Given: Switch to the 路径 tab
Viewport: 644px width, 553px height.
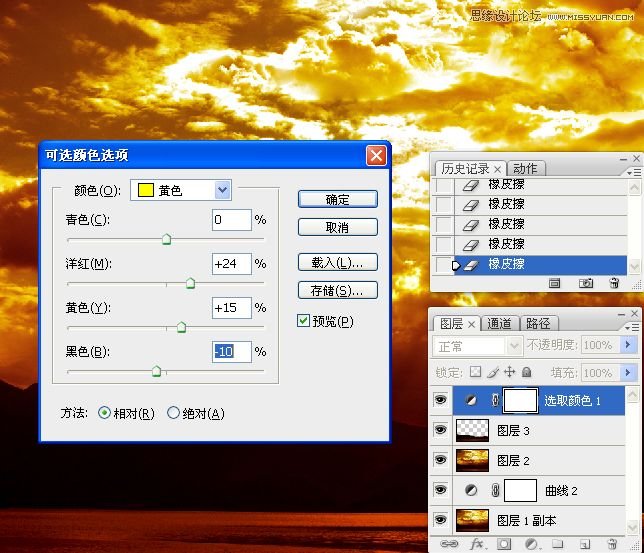Looking at the screenshot, I should point(538,324).
